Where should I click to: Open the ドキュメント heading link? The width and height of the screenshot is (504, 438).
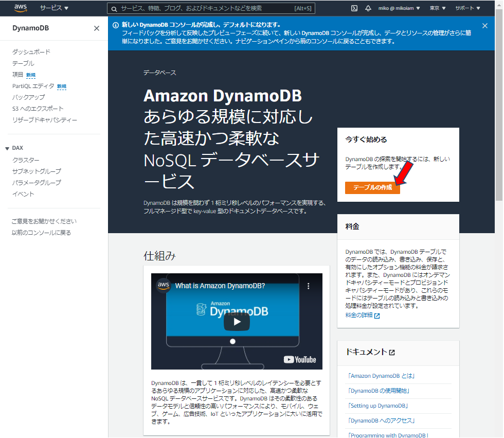(366, 352)
